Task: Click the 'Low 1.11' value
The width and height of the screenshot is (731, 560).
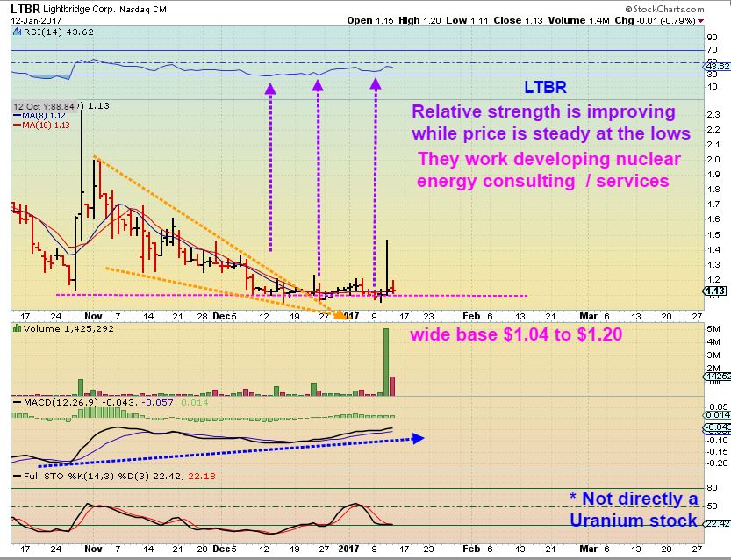Action: 467,20
